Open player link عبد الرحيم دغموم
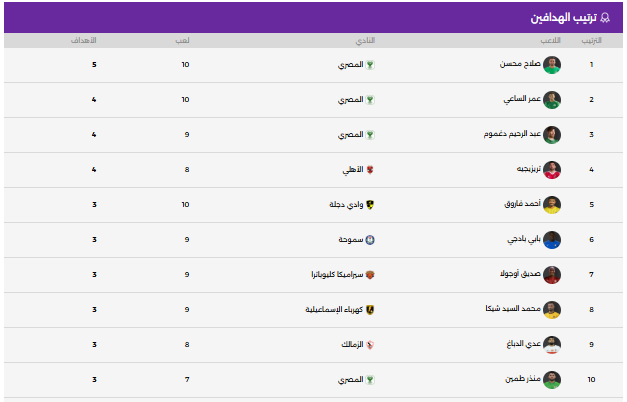Viewport: 627px width, 402px height. click(511, 135)
